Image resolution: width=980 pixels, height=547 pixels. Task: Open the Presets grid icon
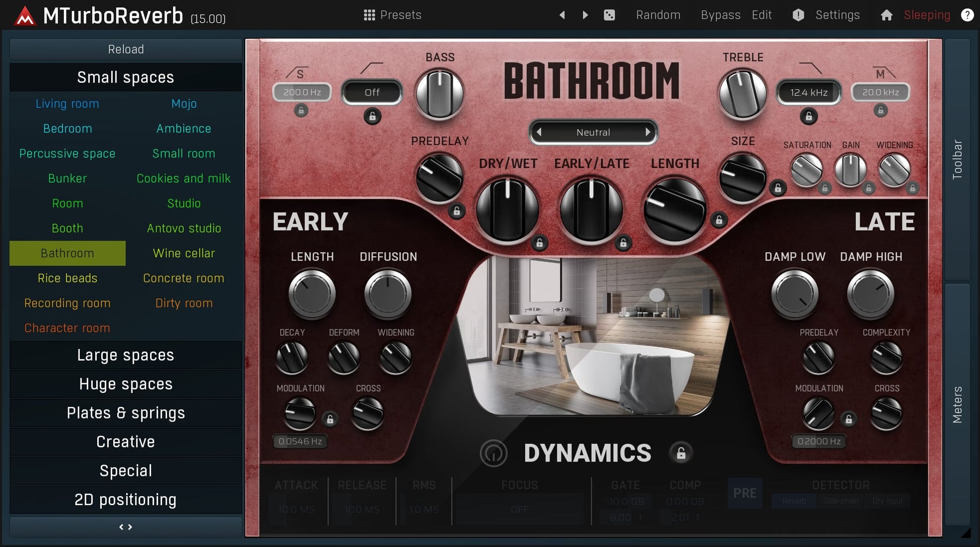click(x=369, y=15)
